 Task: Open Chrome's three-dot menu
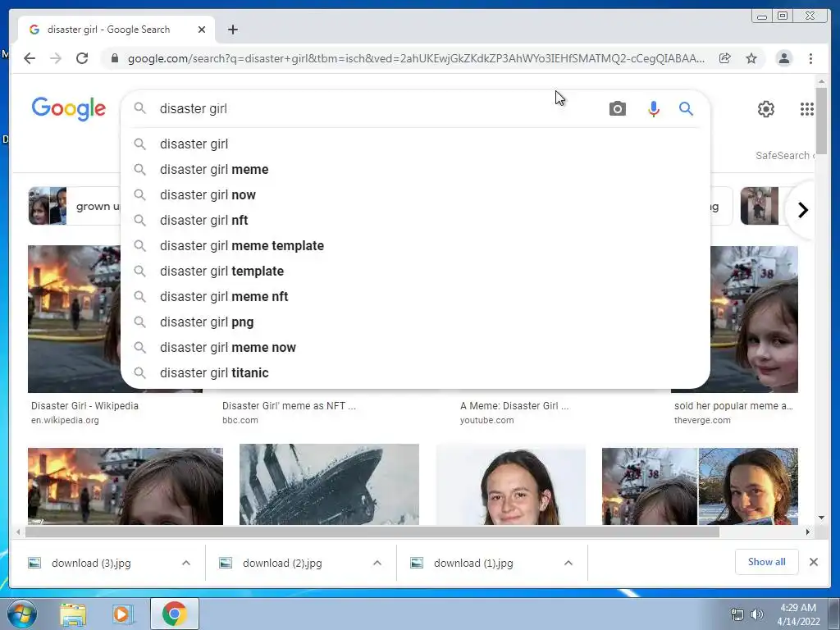pos(810,58)
